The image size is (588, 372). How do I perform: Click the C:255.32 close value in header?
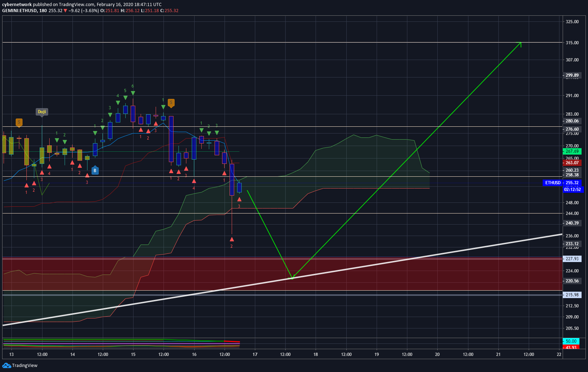169,11
